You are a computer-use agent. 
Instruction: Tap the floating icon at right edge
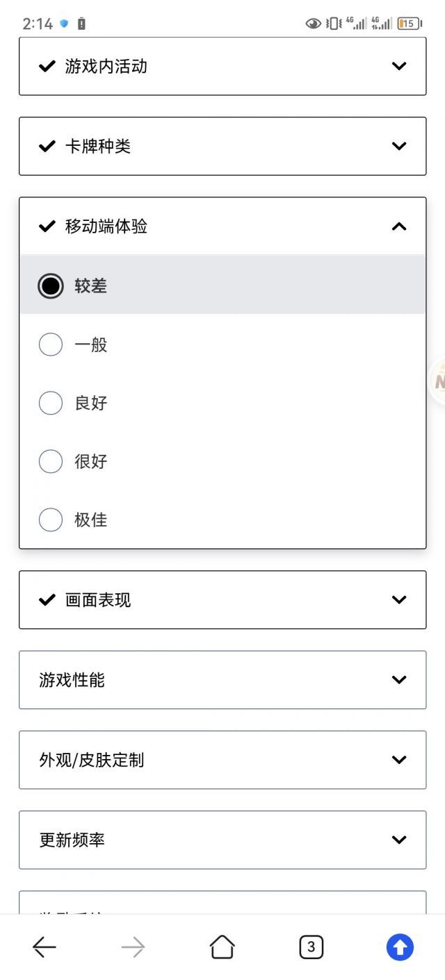click(437, 381)
